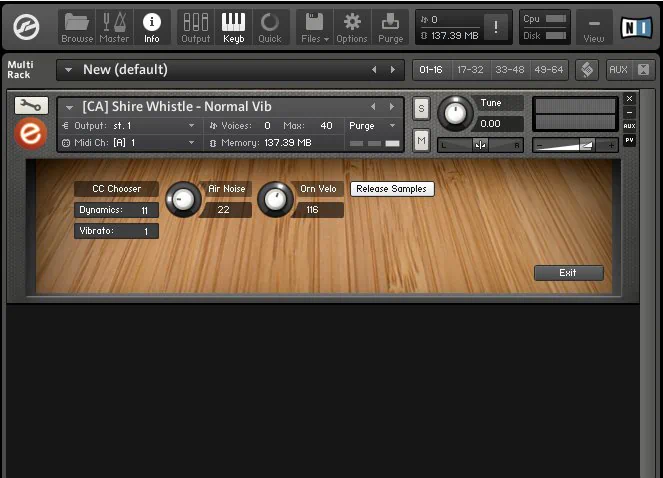Viewport: 663px width, 478px height.
Task: Click the exclamation panic button
Action: [496, 27]
